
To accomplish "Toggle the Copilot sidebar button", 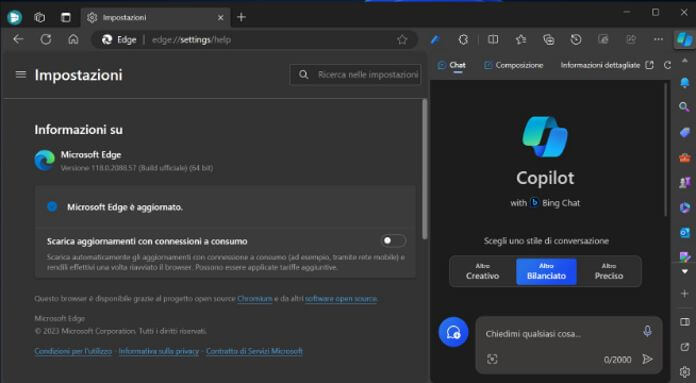I will pos(684,40).
